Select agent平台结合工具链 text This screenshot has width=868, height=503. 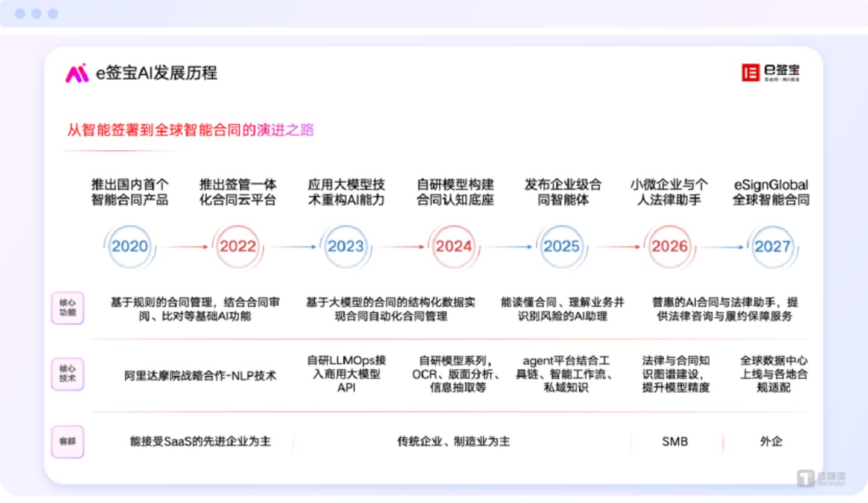click(566, 374)
